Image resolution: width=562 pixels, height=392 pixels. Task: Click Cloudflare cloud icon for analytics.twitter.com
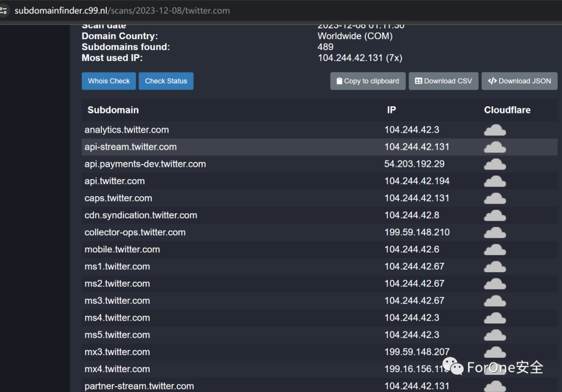495,130
